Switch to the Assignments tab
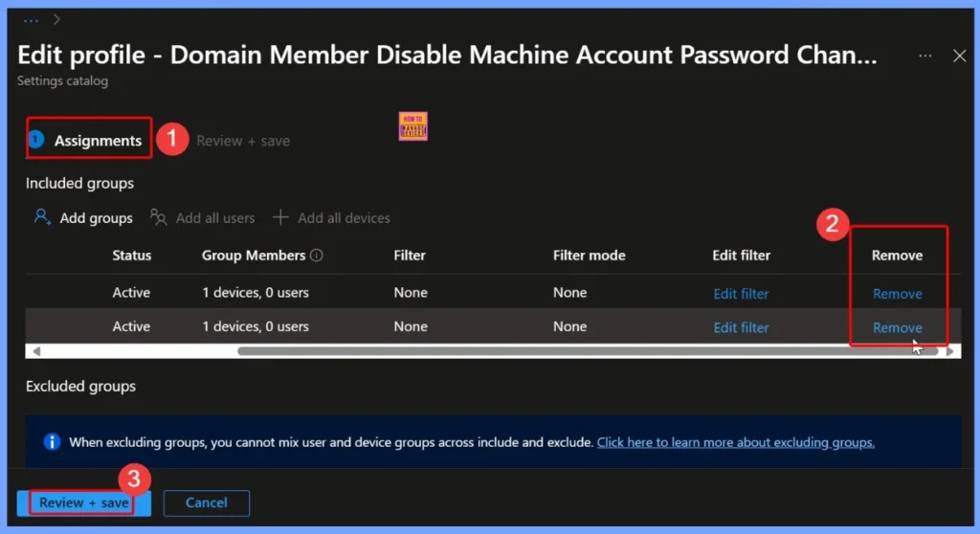 coord(98,141)
